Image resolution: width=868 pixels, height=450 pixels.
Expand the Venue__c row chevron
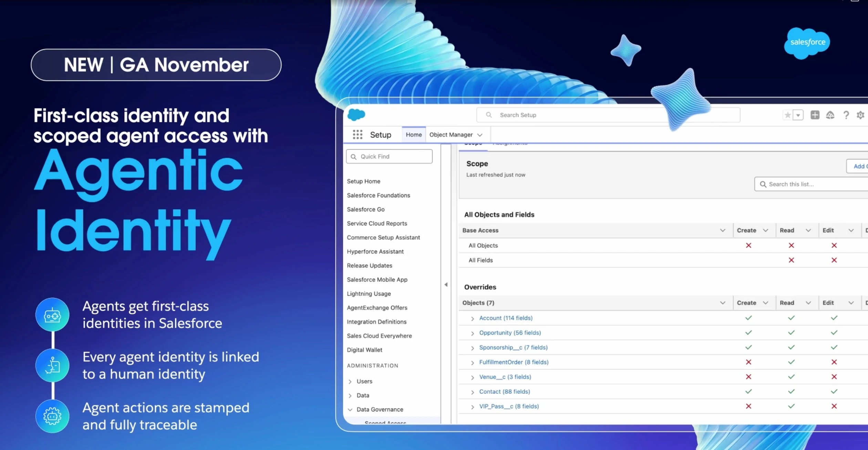(473, 378)
